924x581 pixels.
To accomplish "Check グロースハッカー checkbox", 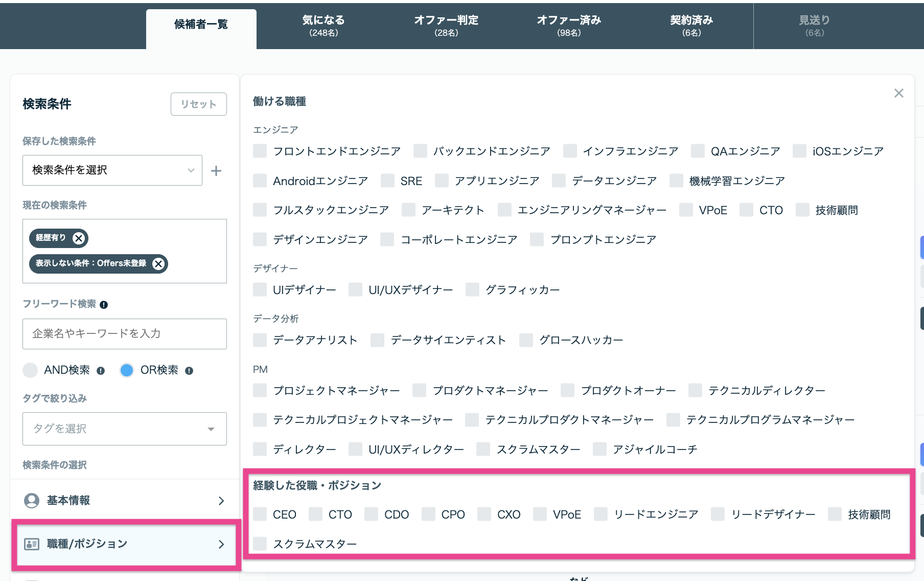I will (x=526, y=340).
